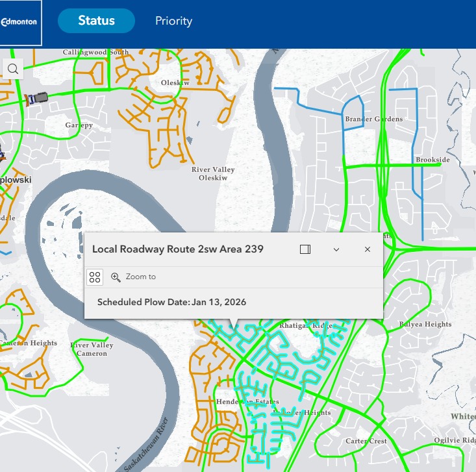476x472 pixels.
Task: Click the Cameron Heights label
Action: 29,343
